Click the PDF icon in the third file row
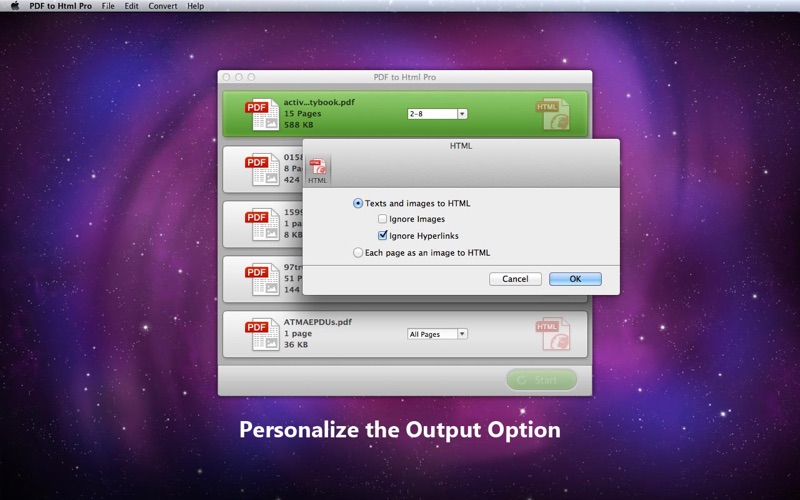 coord(262,224)
